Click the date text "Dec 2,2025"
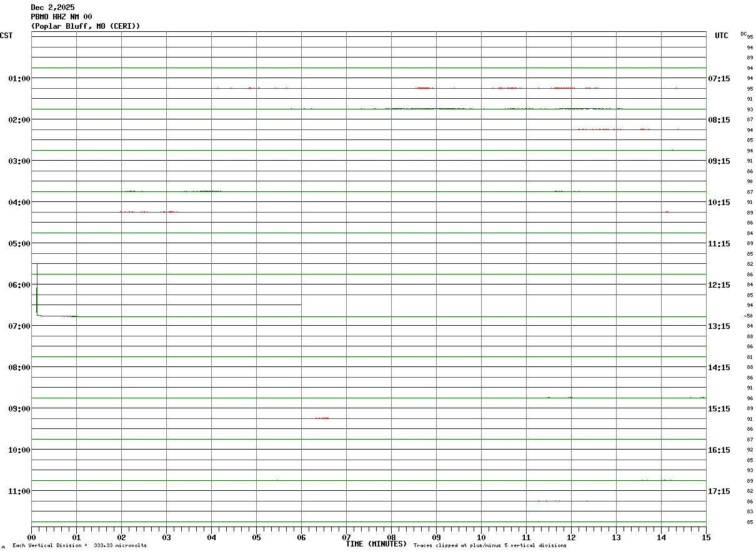Screen dimensions: 756x554 pos(52,8)
